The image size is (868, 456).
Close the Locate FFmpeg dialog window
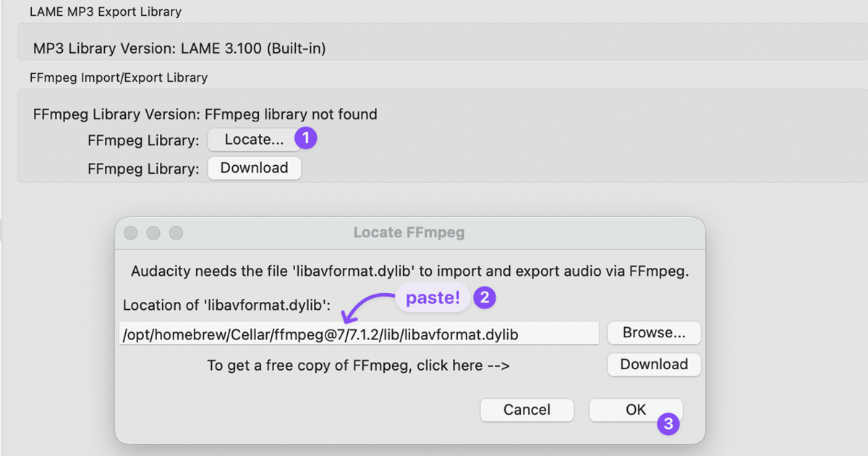point(131,233)
